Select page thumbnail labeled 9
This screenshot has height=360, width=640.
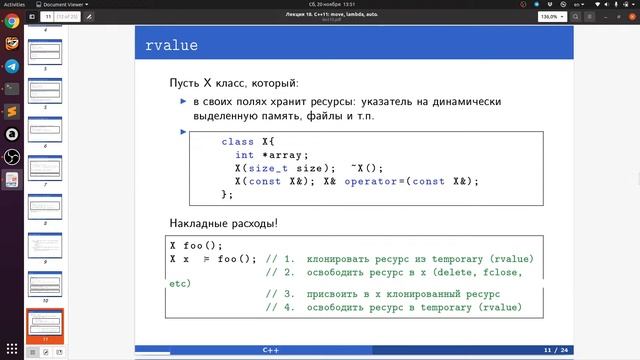45,246
